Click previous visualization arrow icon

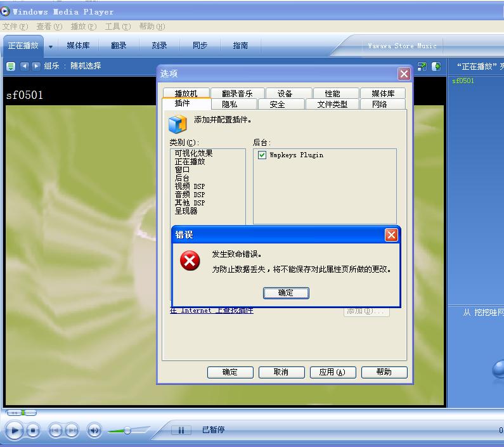(x=25, y=66)
